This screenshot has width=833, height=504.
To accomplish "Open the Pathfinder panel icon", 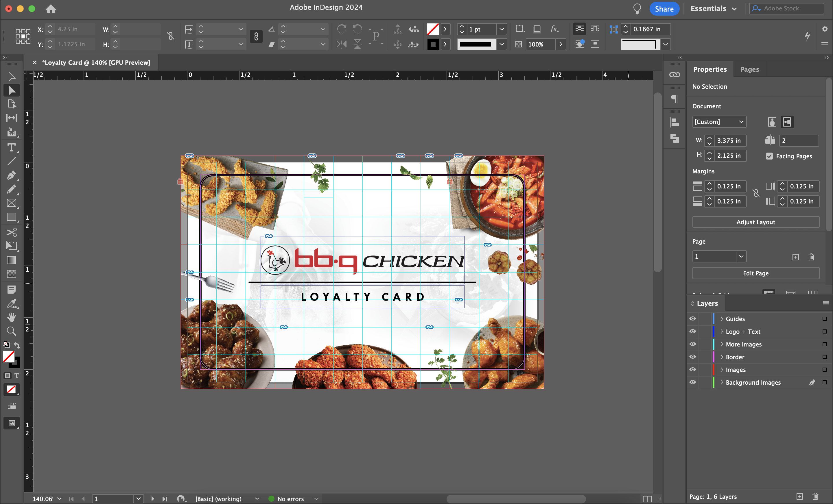I will coord(674,138).
